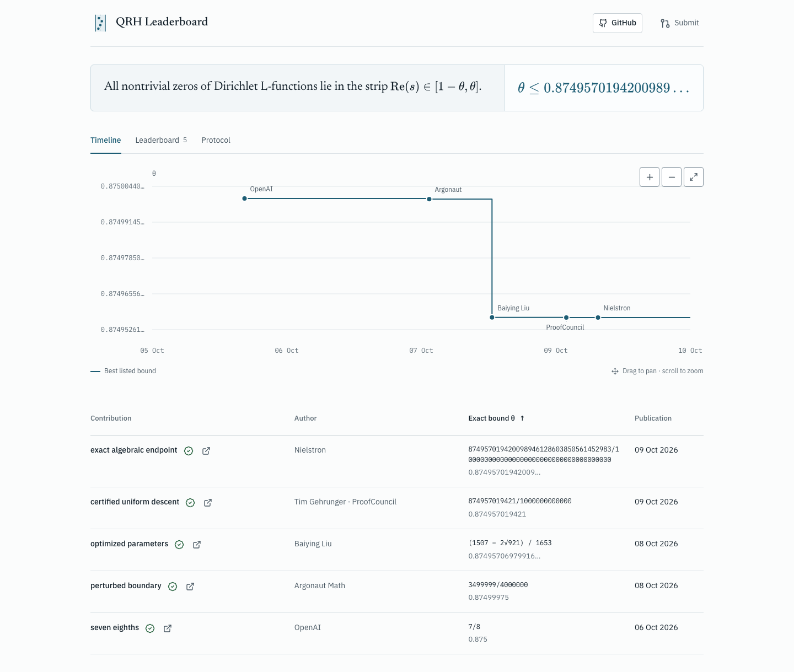Switch to the Timeline tab
The image size is (794, 672).
pos(106,140)
